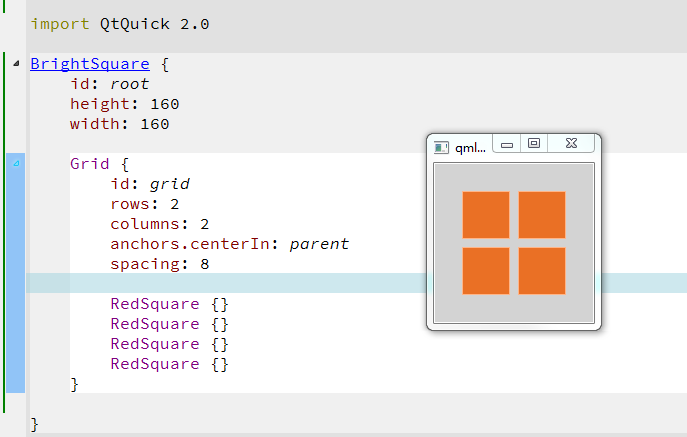Click the bottom-right orange square
Image resolution: width=687 pixels, height=437 pixels.
542,271
